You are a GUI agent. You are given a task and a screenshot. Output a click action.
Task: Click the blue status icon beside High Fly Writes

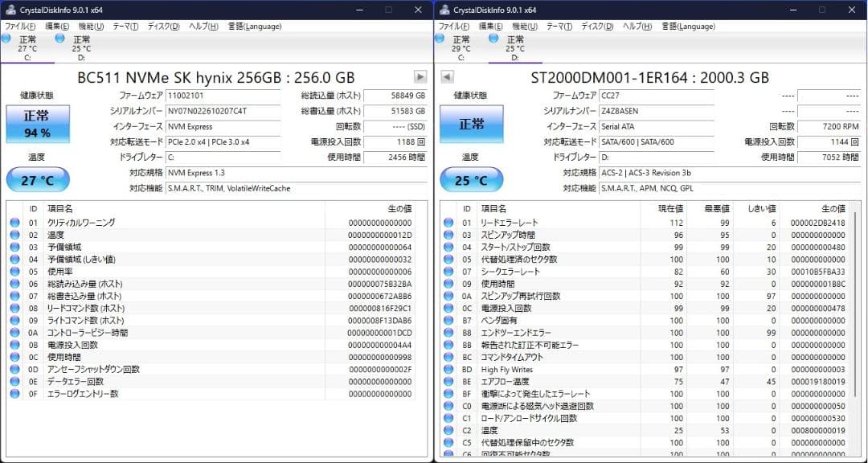(x=447, y=371)
